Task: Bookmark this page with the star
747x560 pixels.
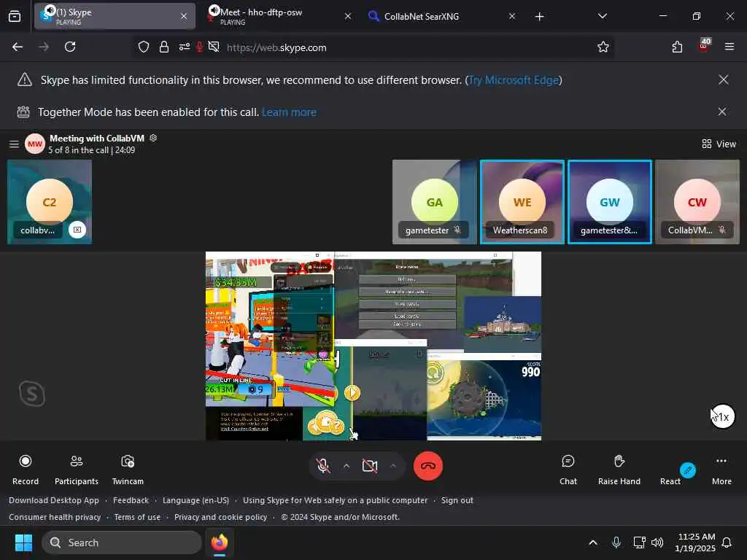Action: coord(603,47)
